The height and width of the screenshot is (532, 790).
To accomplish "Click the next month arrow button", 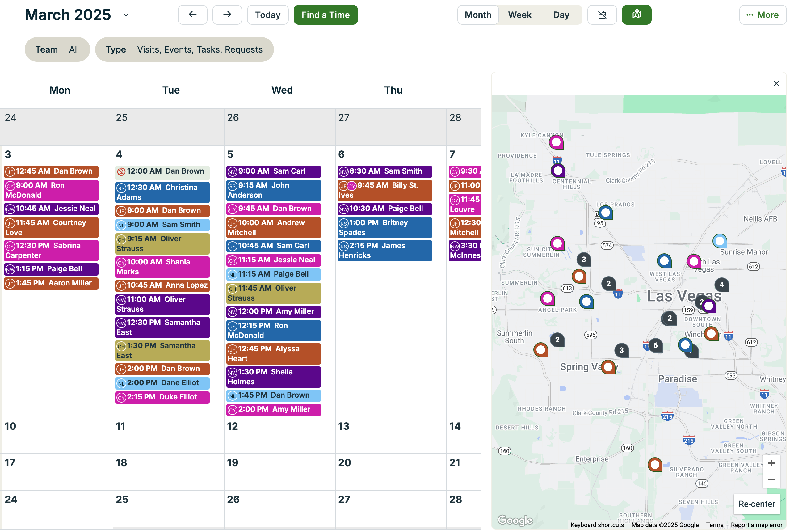I will tap(227, 15).
